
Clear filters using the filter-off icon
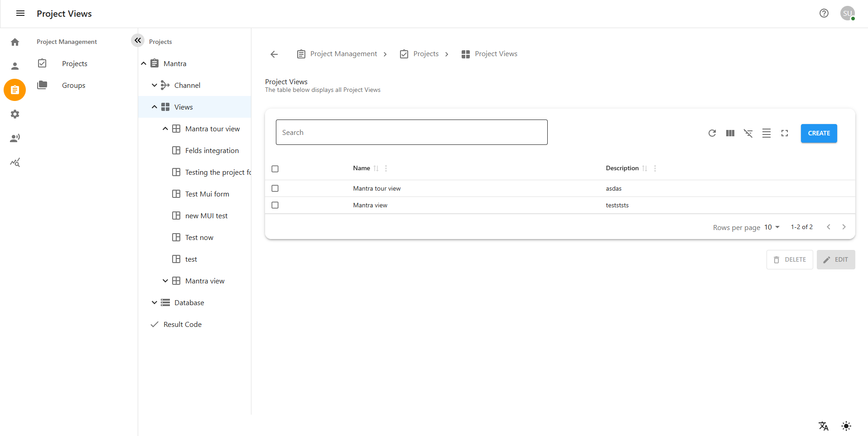(748, 133)
